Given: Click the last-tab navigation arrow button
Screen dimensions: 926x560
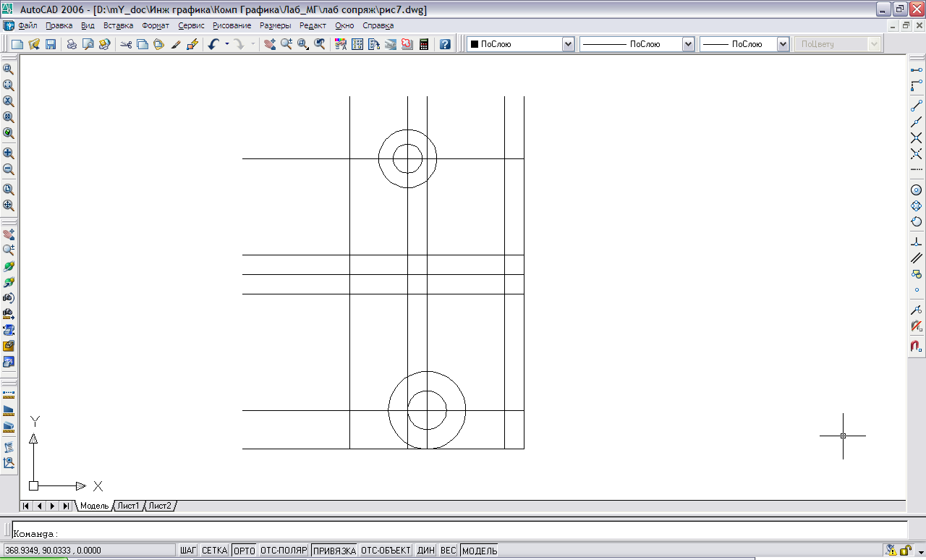Looking at the screenshot, I should [x=66, y=506].
